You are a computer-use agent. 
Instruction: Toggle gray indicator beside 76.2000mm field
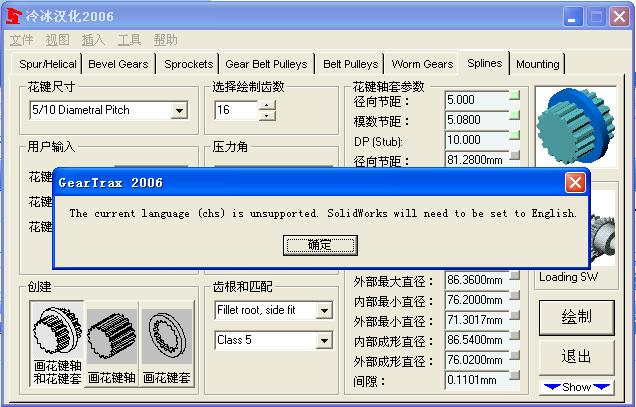(x=515, y=295)
